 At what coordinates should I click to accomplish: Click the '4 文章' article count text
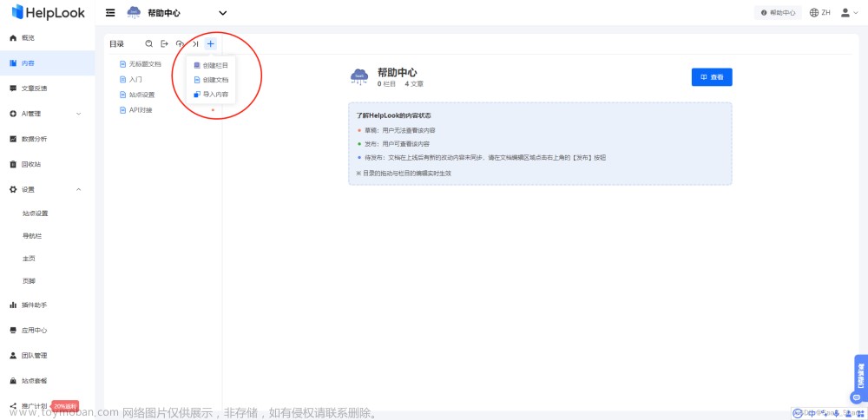tap(414, 84)
